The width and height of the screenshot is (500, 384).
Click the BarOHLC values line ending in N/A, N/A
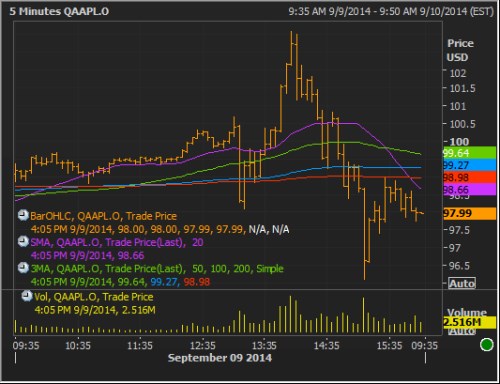coord(160,229)
